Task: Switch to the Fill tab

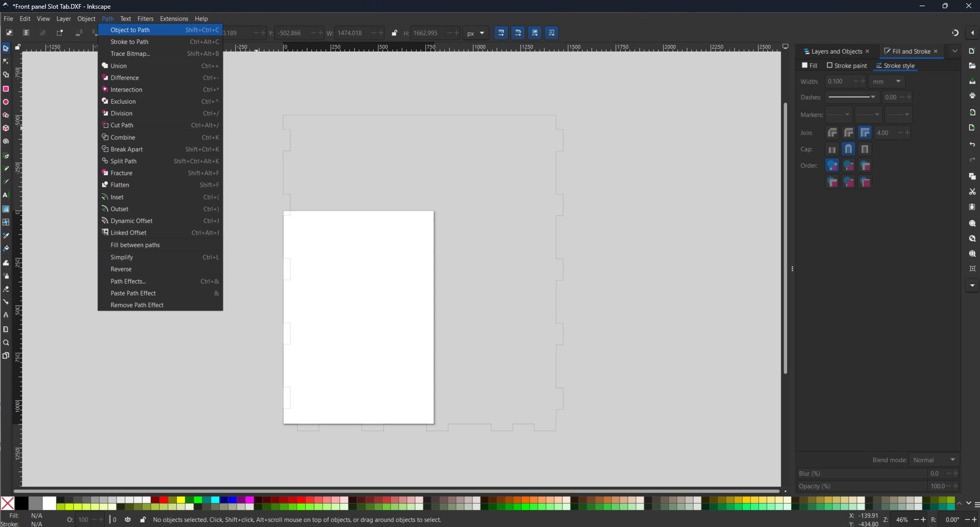Action: pyautogui.click(x=810, y=66)
